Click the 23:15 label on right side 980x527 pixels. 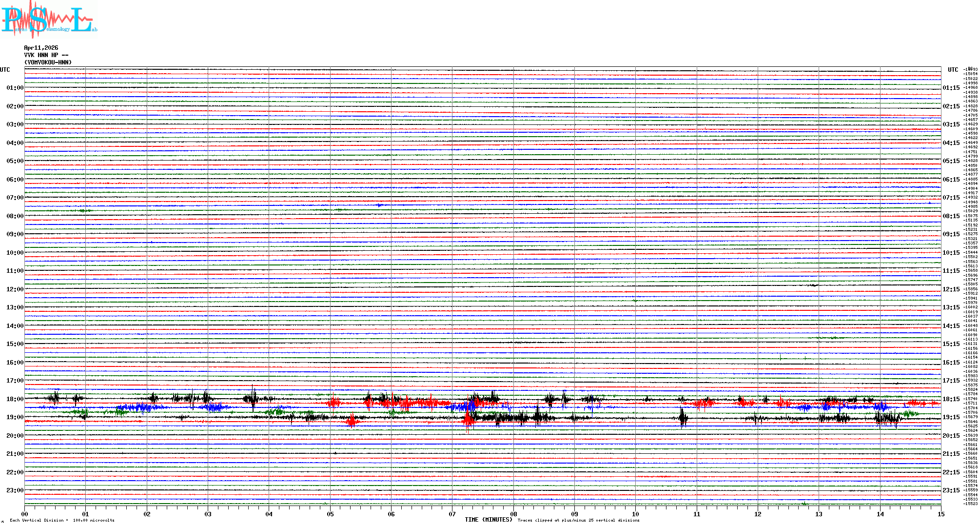click(x=951, y=490)
